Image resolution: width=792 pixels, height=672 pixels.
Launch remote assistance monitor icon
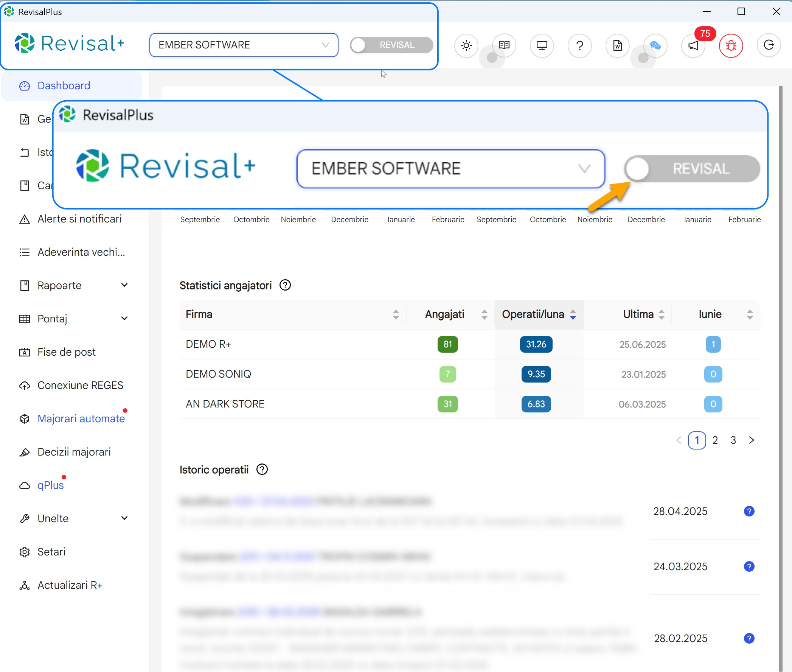(x=542, y=45)
